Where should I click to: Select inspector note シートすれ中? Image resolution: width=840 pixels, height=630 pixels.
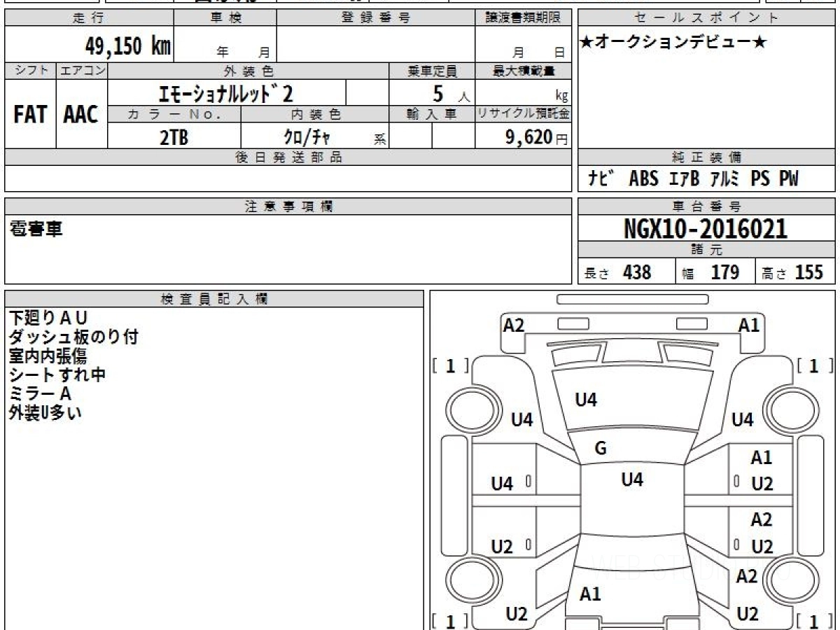[57, 375]
